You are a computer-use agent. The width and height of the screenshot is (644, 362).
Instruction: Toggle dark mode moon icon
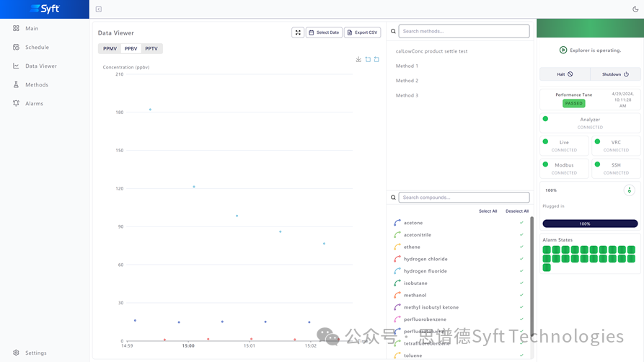(x=635, y=9)
